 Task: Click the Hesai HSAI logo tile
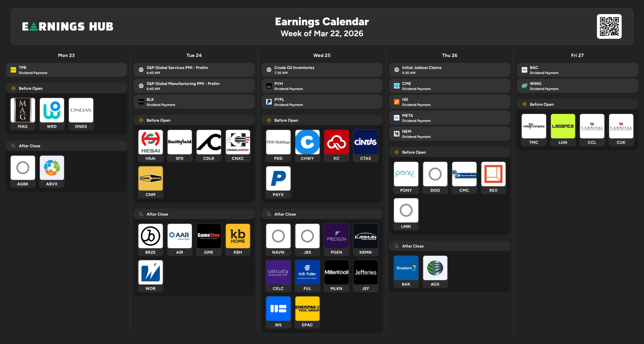(150, 142)
